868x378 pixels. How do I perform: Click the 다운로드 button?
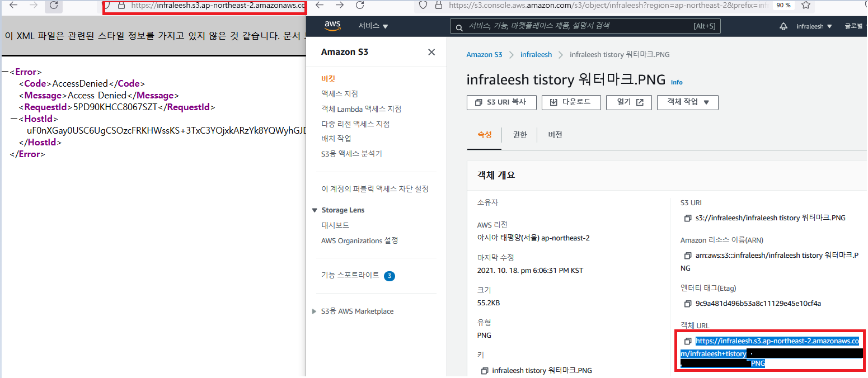571,102
